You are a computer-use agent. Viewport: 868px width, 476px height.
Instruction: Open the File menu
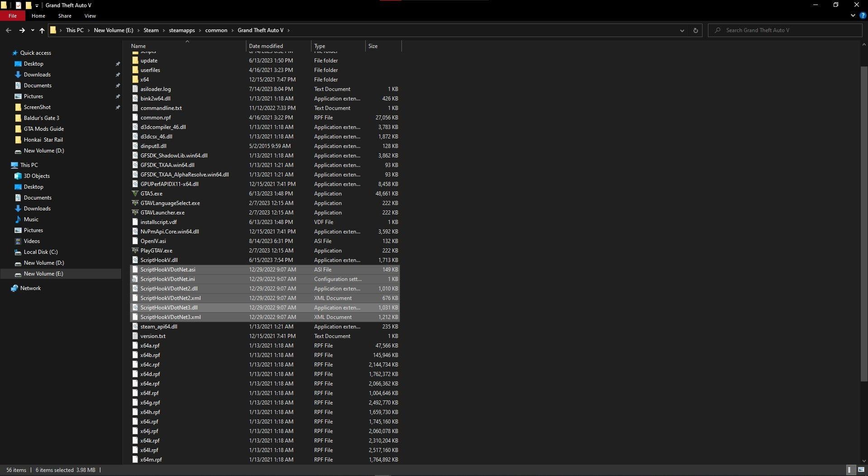pos(13,16)
